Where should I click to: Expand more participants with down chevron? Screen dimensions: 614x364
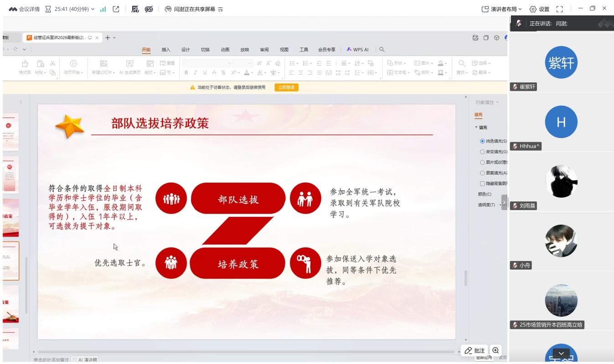pos(561,353)
